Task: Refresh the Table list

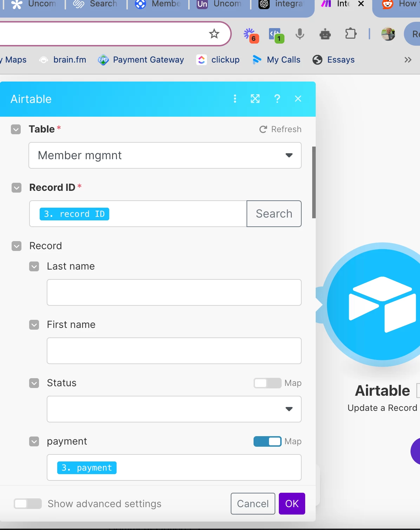Action: click(x=280, y=129)
